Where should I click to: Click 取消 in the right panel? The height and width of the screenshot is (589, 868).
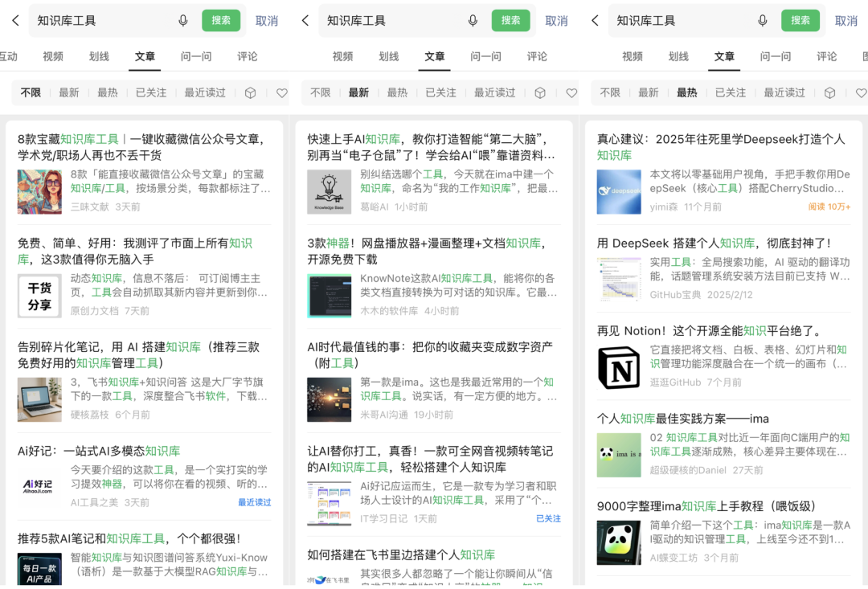coord(846,21)
